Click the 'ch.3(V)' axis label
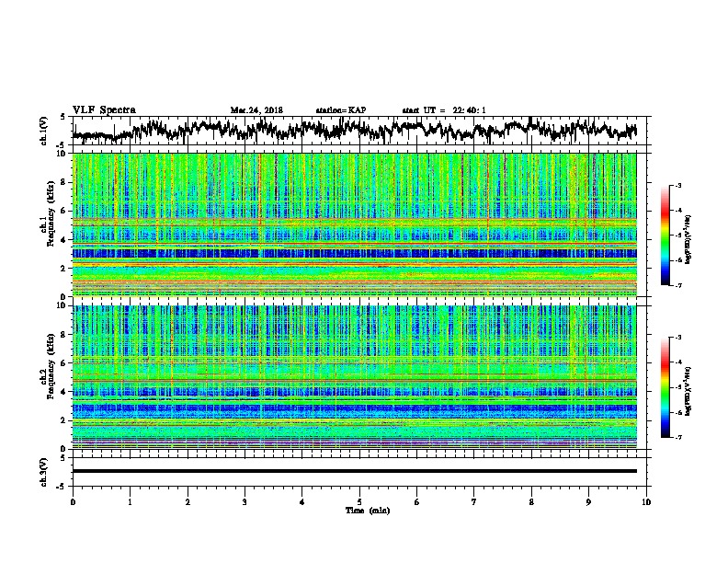Image resolution: width=728 pixels, height=563 pixels. pyautogui.click(x=44, y=473)
